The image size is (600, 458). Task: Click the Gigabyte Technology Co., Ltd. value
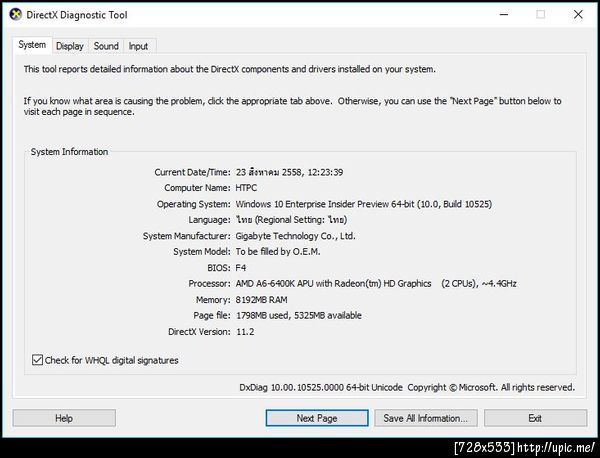pyautogui.click(x=295, y=236)
